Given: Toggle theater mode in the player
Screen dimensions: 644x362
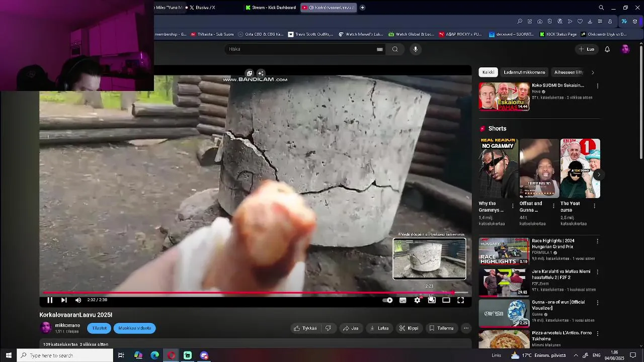Looking at the screenshot, I should (x=446, y=300).
